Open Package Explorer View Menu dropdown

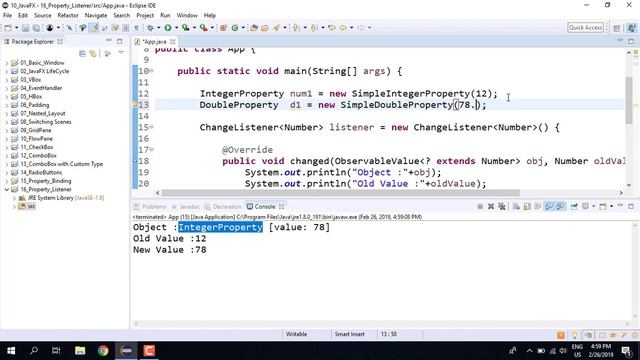[121, 53]
